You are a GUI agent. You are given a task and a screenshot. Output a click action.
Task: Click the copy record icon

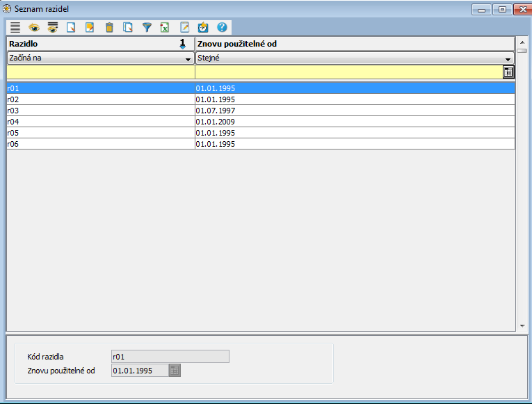[x=128, y=28]
